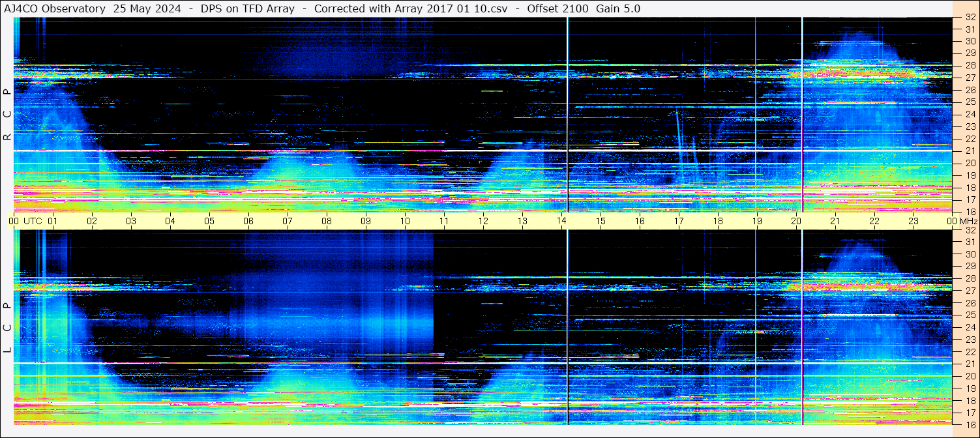980x438 pixels.
Task: Click the RCP panel label
Action: [x=7, y=115]
